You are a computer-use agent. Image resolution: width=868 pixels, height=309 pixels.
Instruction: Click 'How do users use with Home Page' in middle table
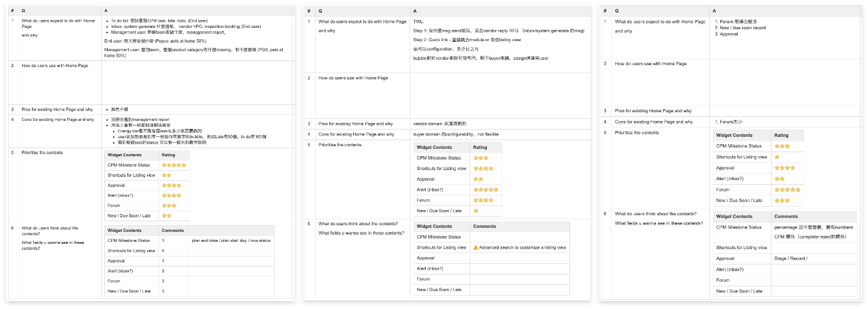353,78
